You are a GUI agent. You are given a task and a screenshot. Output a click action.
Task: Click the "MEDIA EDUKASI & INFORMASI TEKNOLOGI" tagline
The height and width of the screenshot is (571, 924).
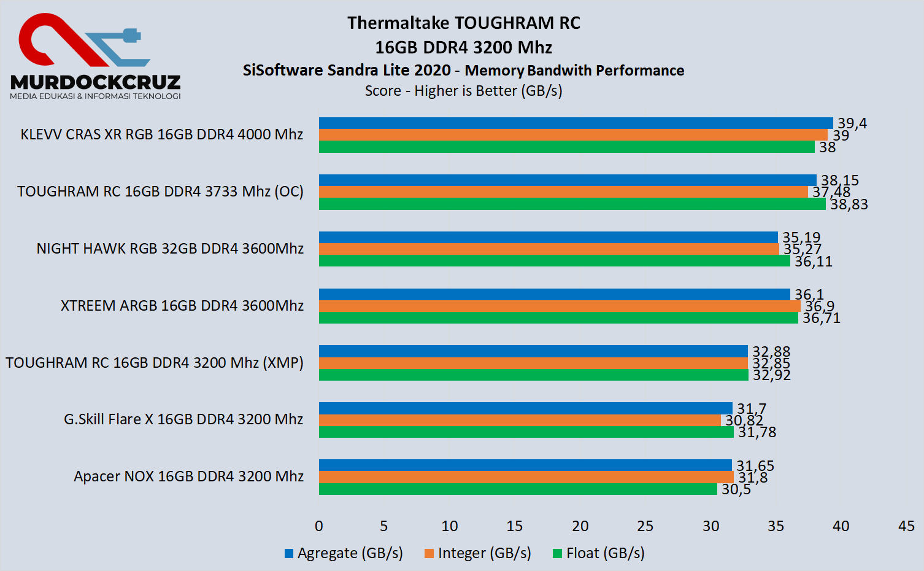click(96, 96)
